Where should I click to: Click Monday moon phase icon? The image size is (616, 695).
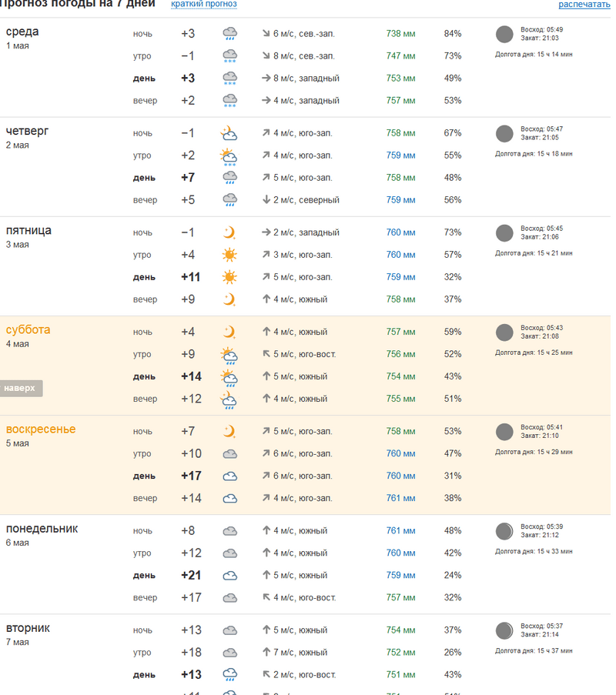504,531
